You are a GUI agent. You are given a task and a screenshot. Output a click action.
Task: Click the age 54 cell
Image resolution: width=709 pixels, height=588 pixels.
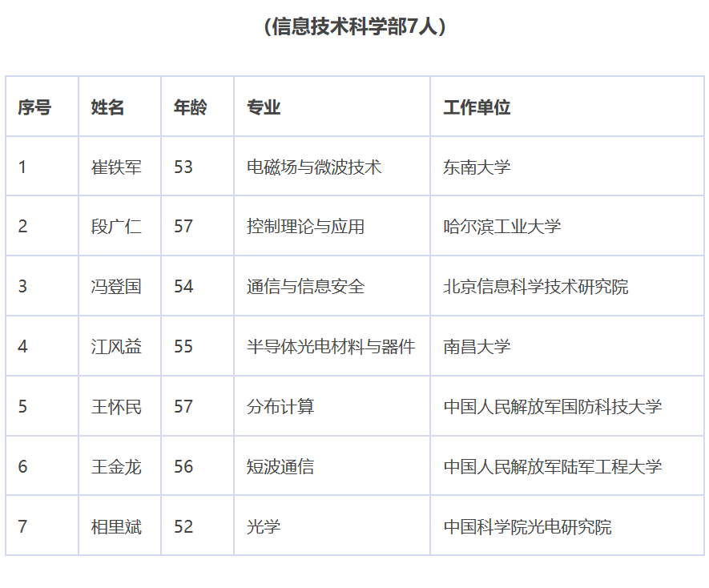click(183, 286)
